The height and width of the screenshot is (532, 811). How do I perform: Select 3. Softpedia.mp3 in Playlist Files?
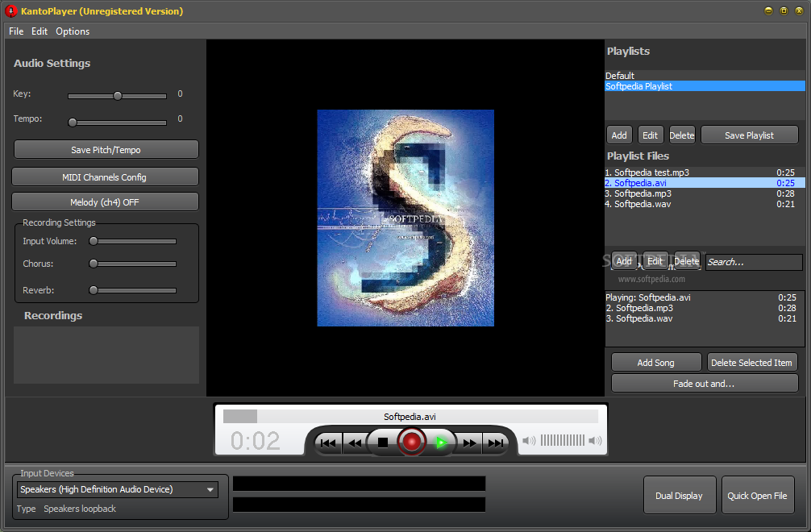coord(705,193)
